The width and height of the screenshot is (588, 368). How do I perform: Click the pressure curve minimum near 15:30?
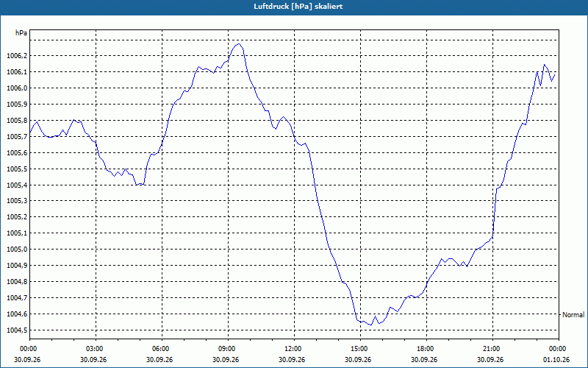[370, 325]
